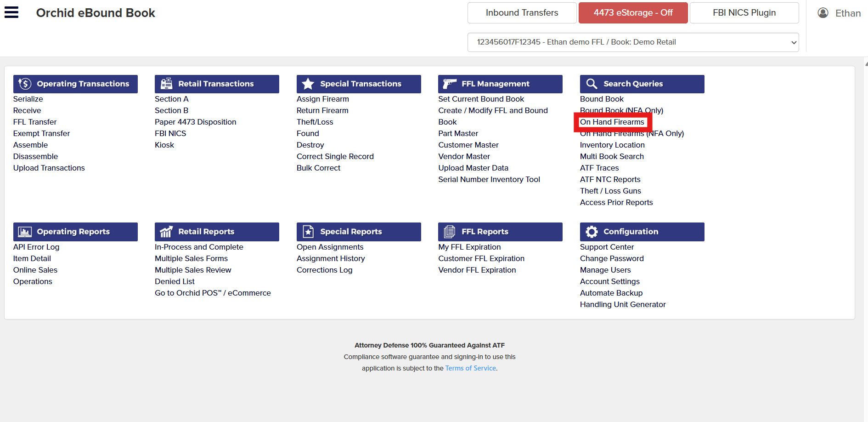Open On Hand Firearms query
Image resolution: width=868 pixels, height=422 pixels.
coord(612,122)
